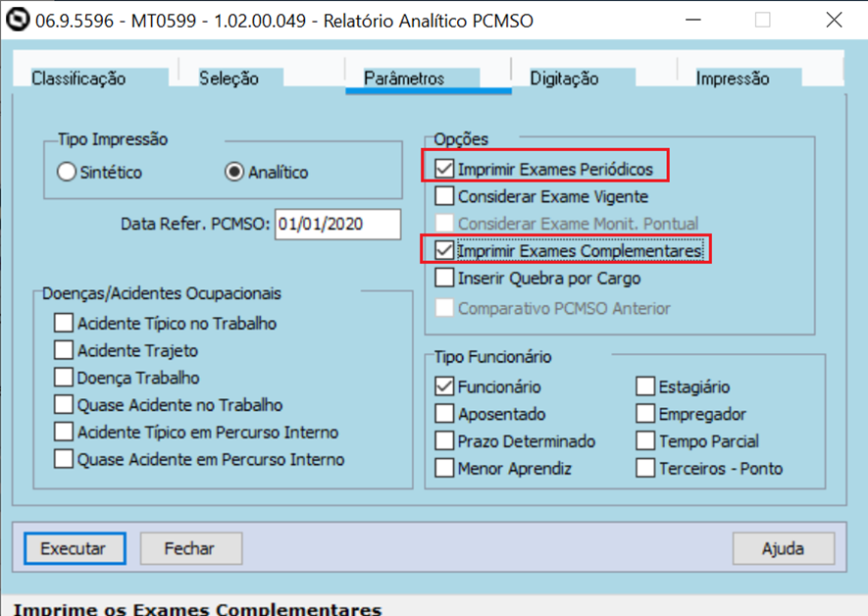The width and height of the screenshot is (868, 616).
Task: Switch to the Digitação tab
Action: pos(564,77)
